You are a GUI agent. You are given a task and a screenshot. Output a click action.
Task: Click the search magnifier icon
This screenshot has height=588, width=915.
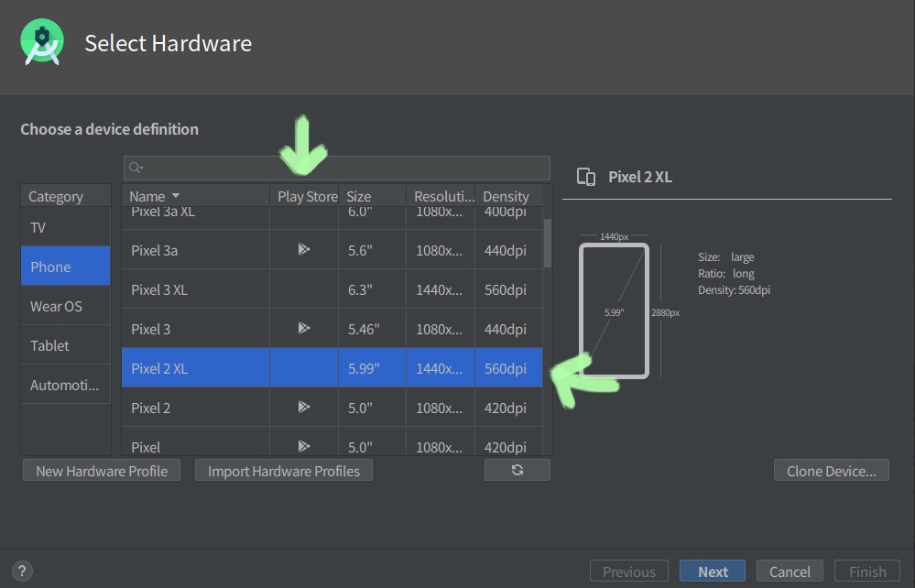[136, 168]
